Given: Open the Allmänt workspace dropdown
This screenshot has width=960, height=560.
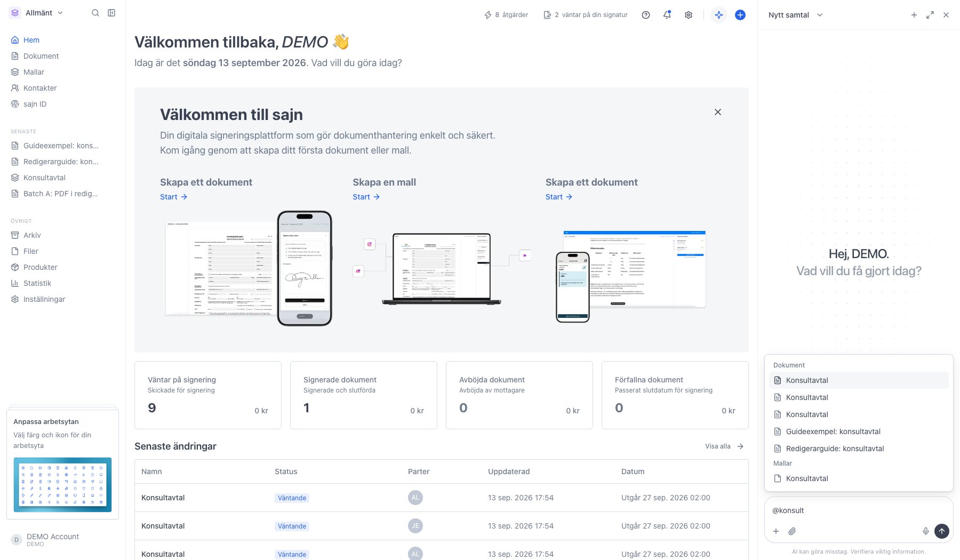Looking at the screenshot, I should 37,13.
